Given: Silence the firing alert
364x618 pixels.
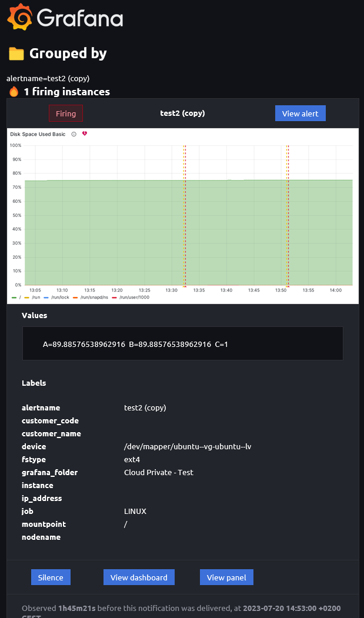Looking at the screenshot, I should pos(51,577).
